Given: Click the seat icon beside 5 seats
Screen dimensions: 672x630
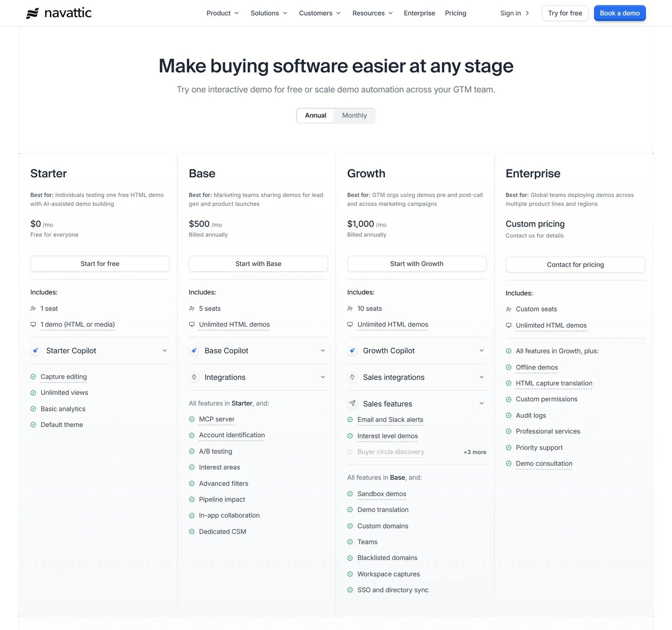Looking at the screenshot, I should point(192,308).
